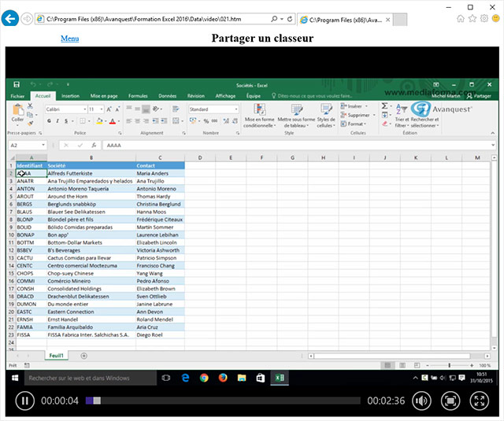
Task: Toggle align text left
Action: 129,120
